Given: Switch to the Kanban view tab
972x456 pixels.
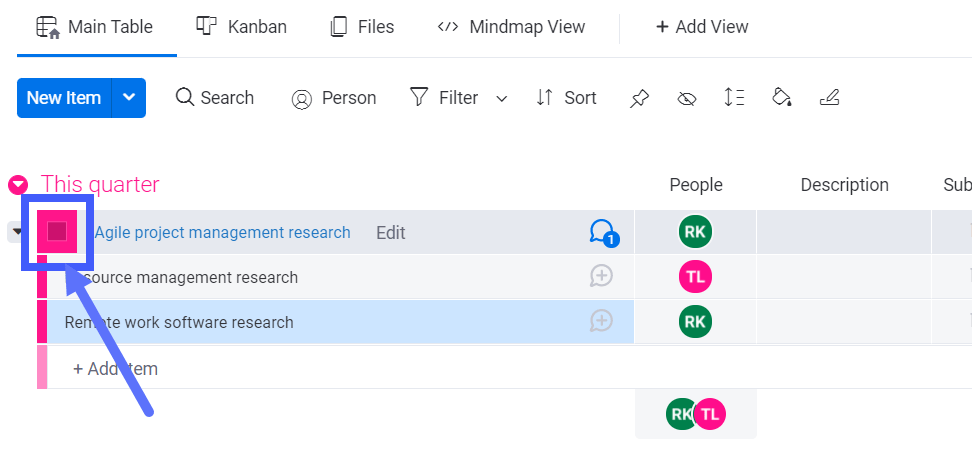Looking at the screenshot, I should coord(240,27).
